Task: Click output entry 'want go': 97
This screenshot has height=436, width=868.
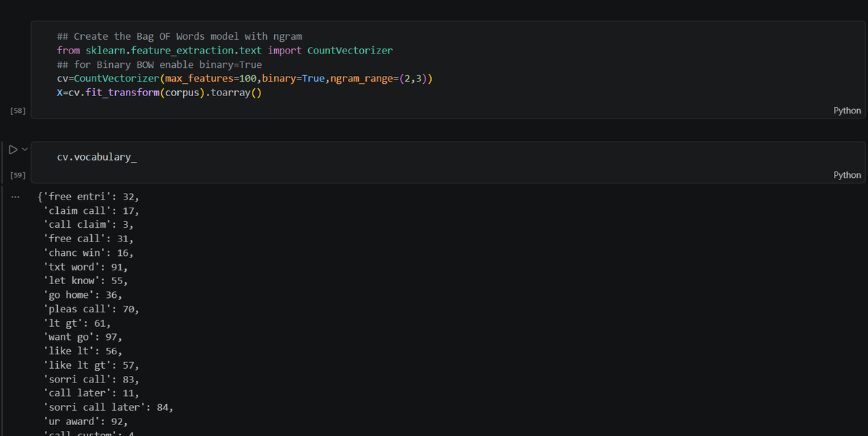Action: tap(82, 337)
